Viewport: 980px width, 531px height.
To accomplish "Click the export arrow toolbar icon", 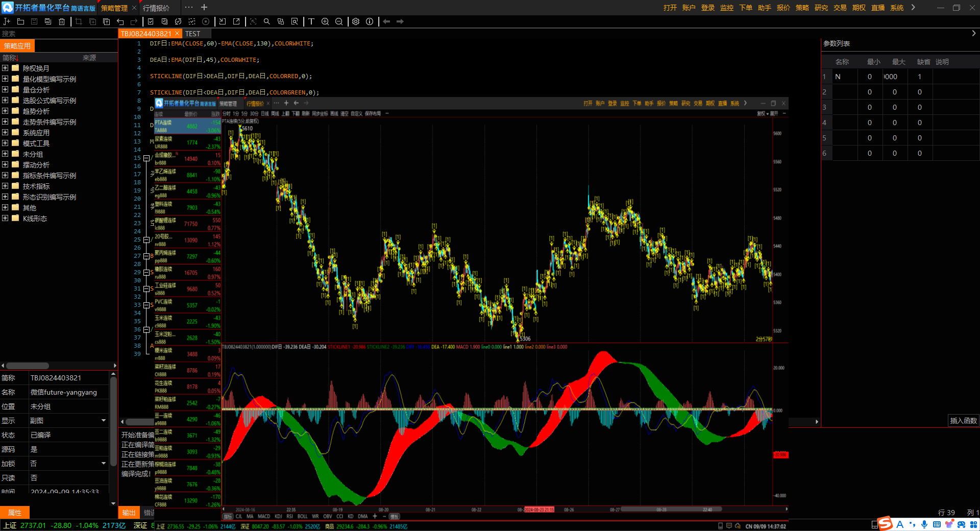I will click(236, 21).
